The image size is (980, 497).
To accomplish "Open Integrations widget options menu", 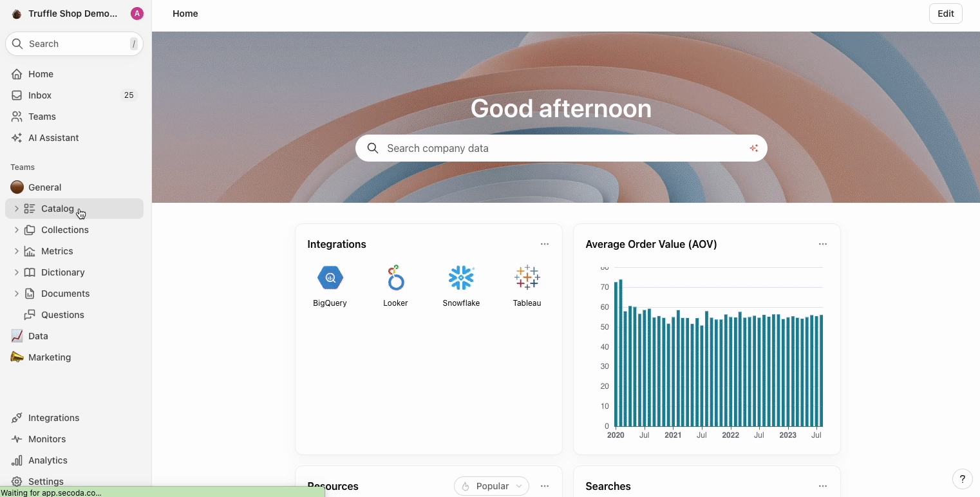I will point(545,244).
